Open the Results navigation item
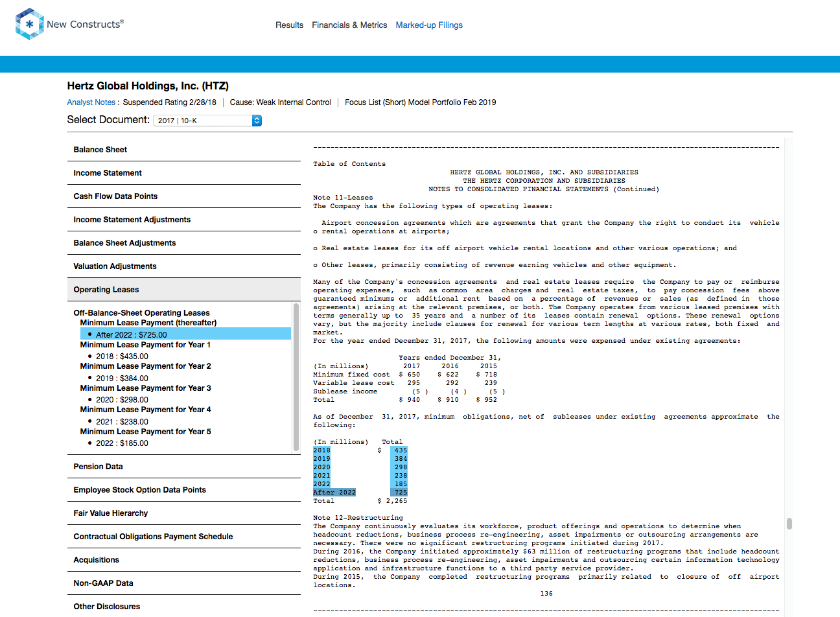 (289, 25)
